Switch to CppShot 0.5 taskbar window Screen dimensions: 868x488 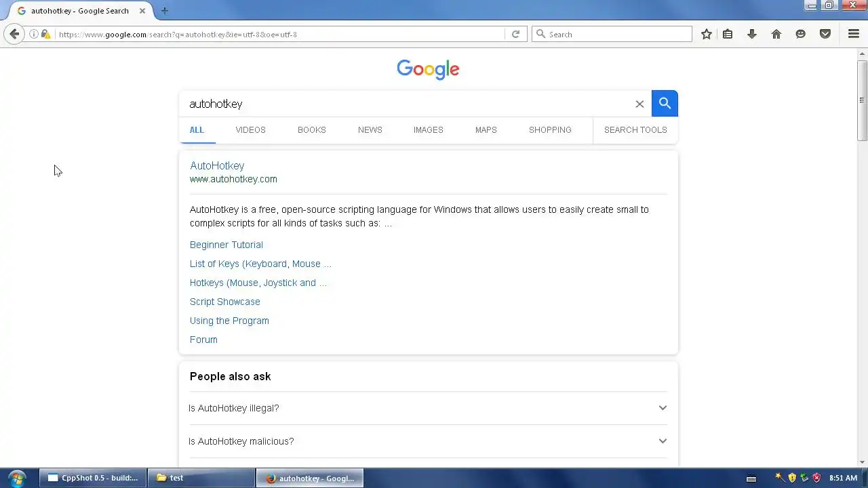click(93, 478)
